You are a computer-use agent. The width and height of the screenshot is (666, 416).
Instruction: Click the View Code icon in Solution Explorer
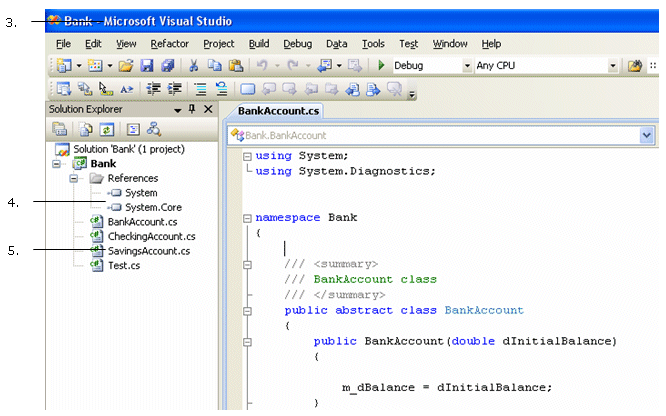point(133,129)
